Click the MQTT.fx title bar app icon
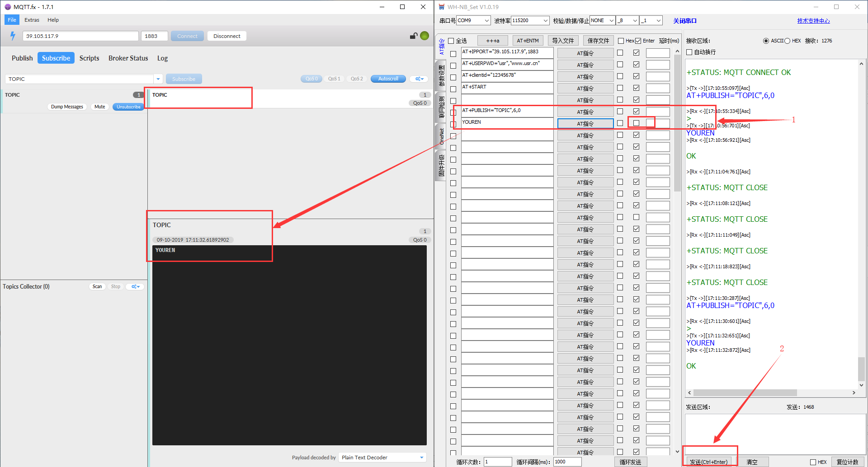The image size is (868, 467). coord(7,7)
